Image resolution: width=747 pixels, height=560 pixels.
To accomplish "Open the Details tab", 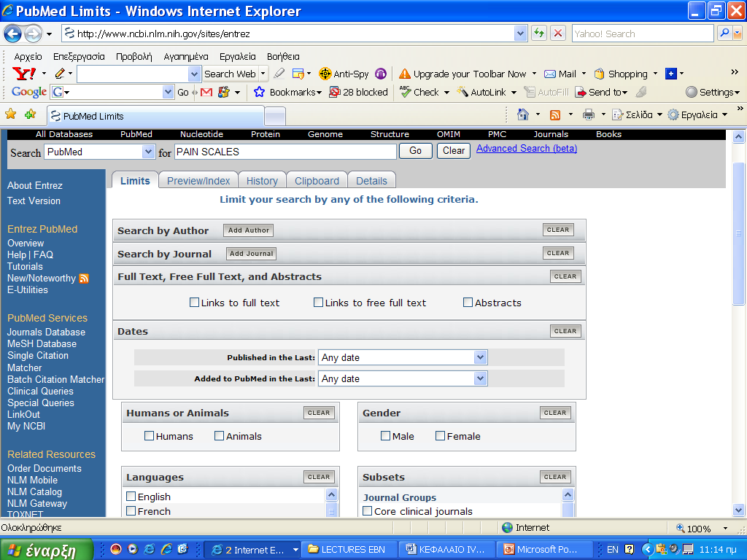I will (371, 181).
